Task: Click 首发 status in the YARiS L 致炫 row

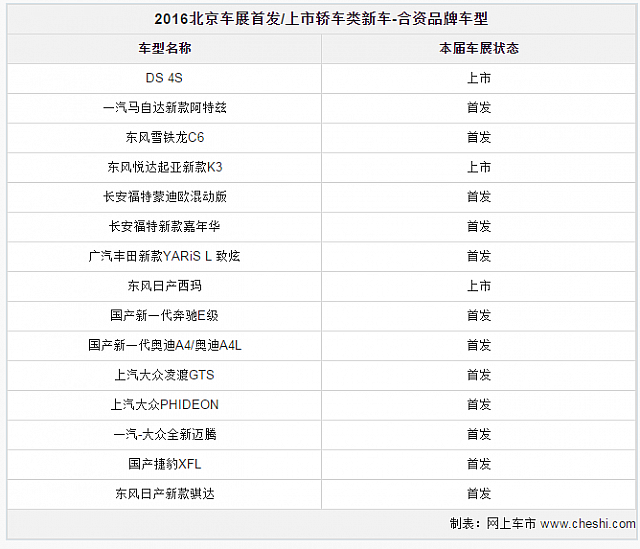Action: [x=479, y=256]
